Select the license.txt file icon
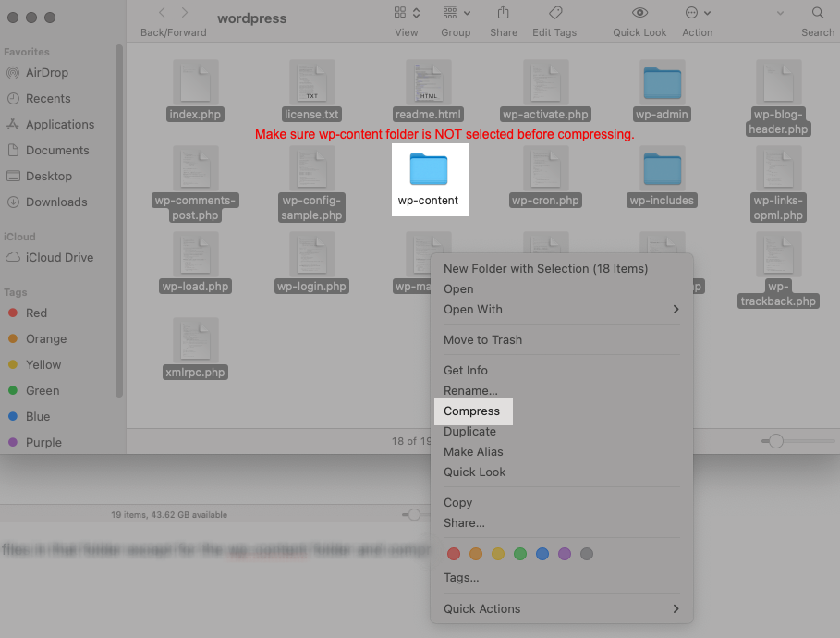The image size is (840, 638). click(311, 82)
